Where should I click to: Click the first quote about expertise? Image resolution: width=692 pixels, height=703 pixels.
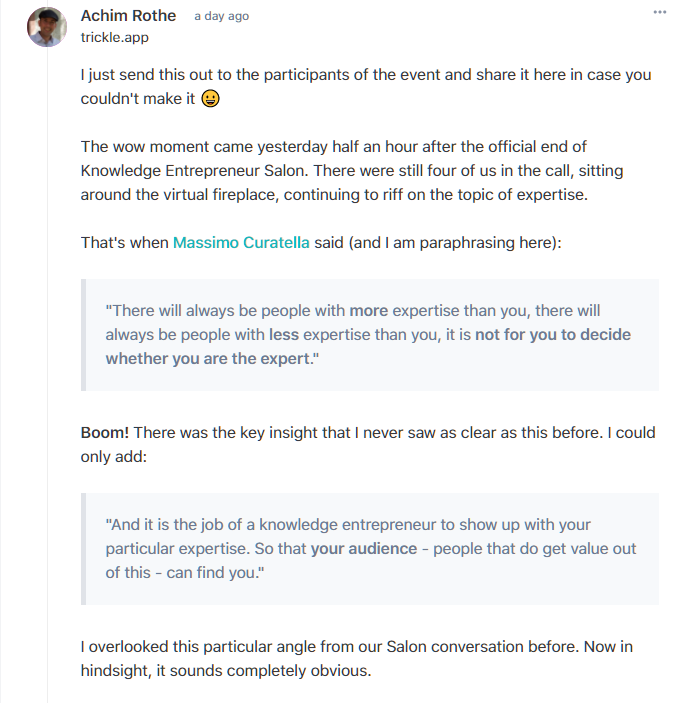[x=368, y=334]
